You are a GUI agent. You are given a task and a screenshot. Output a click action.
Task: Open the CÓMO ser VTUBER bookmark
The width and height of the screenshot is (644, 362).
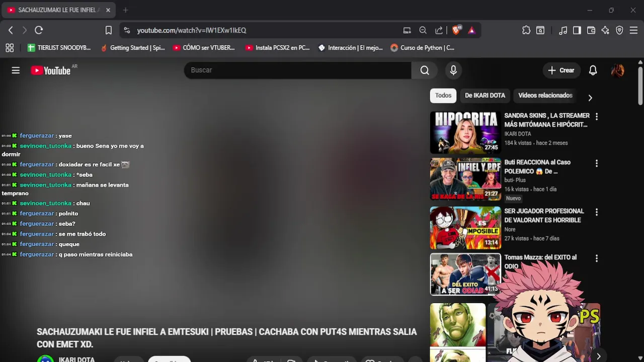pos(204,48)
